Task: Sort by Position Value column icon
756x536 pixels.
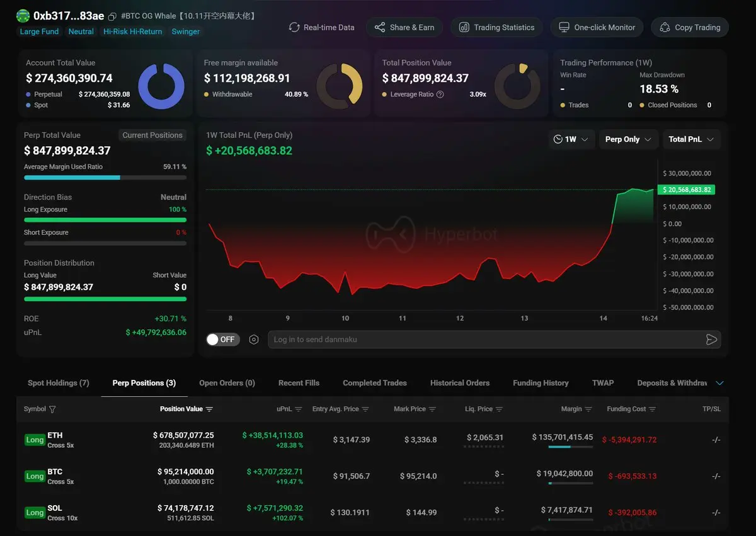Action: tap(209, 409)
